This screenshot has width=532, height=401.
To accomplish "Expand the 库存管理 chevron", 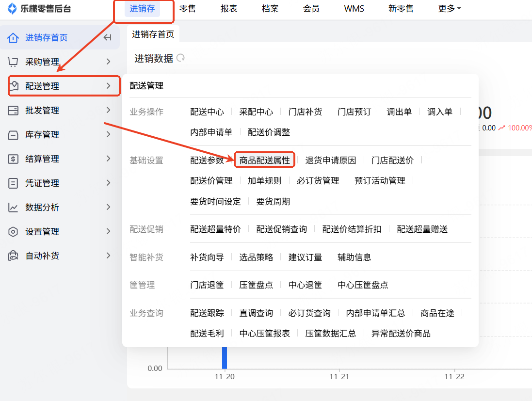I will pos(108,134).
